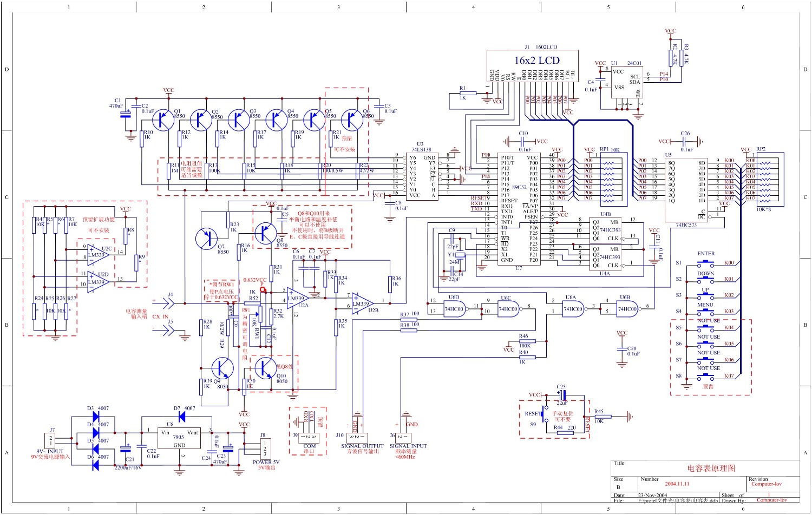This screenshot has height=515, width=812.
Task: Click the 24C01 EEPROM chip U1
Action: (627, 82)
